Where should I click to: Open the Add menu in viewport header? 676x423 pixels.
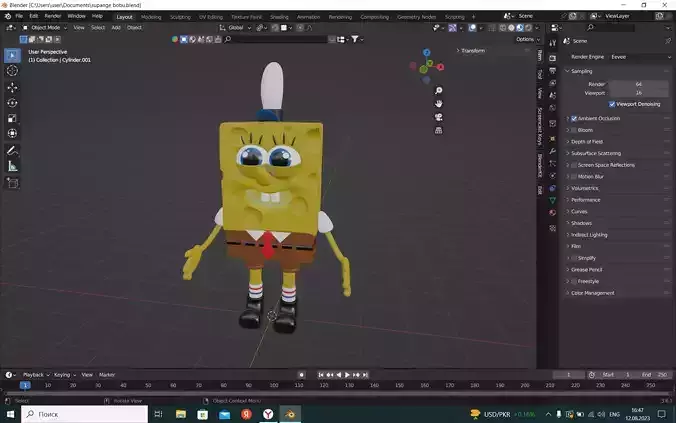pyautogui.click(x=116, y=28)
